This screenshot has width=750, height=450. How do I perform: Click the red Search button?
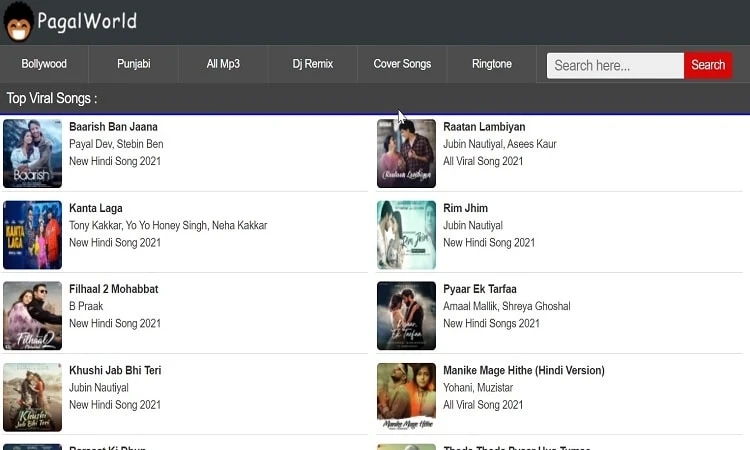click(x=708, y=66)
